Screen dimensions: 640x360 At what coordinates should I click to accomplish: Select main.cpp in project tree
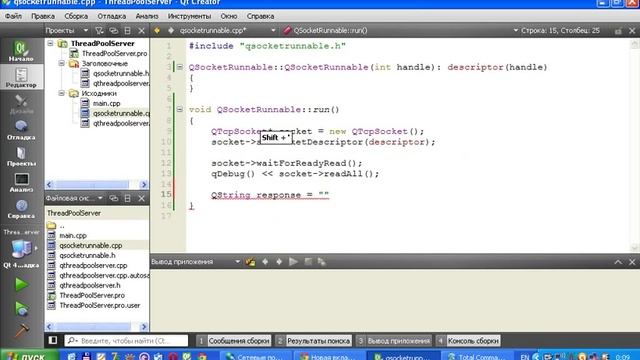[x=107, y=103]
